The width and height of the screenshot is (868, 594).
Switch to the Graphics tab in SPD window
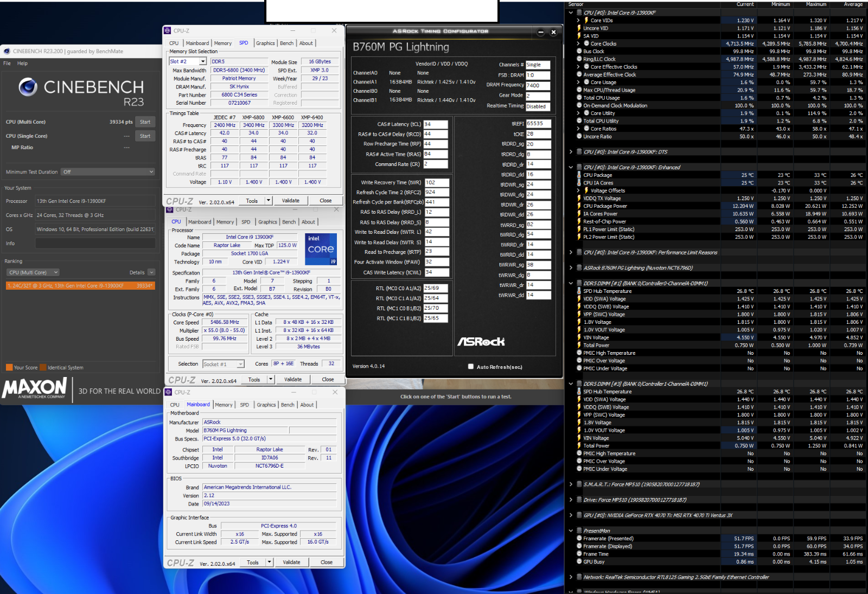[265, 43]
